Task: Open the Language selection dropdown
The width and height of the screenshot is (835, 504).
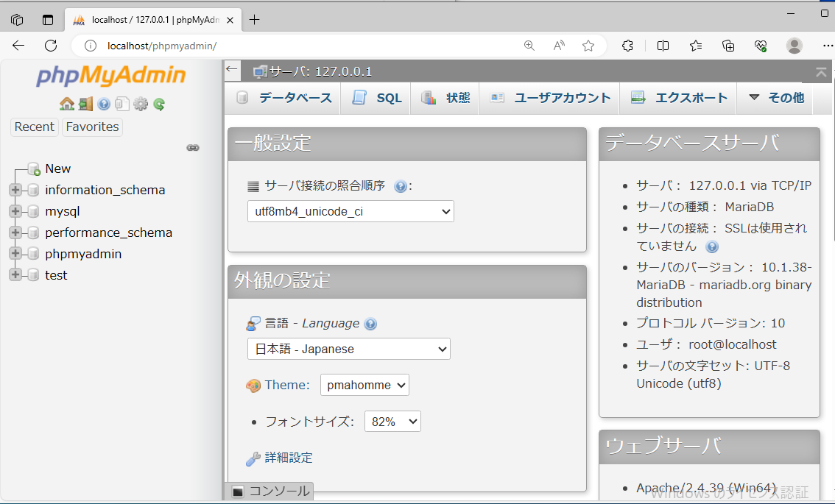Action: 348,349
